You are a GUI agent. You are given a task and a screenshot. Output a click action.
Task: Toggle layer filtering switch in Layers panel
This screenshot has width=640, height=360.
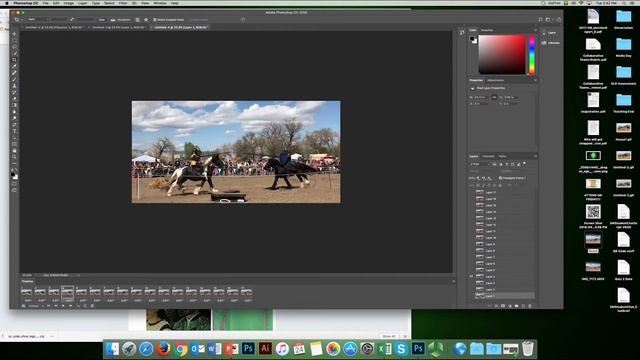[524, 164]
